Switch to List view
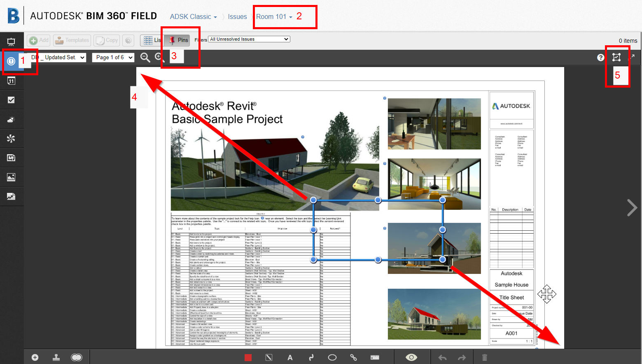 click(x=153, y=40)
